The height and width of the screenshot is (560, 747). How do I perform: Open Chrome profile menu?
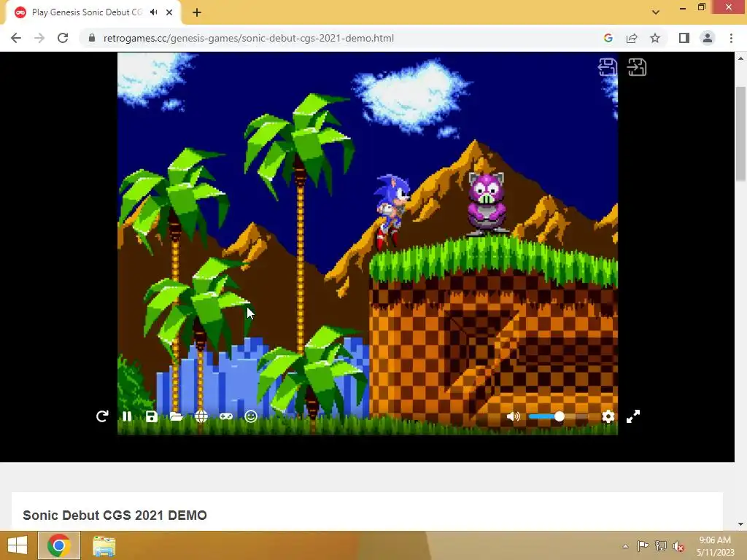pos(708,38)
